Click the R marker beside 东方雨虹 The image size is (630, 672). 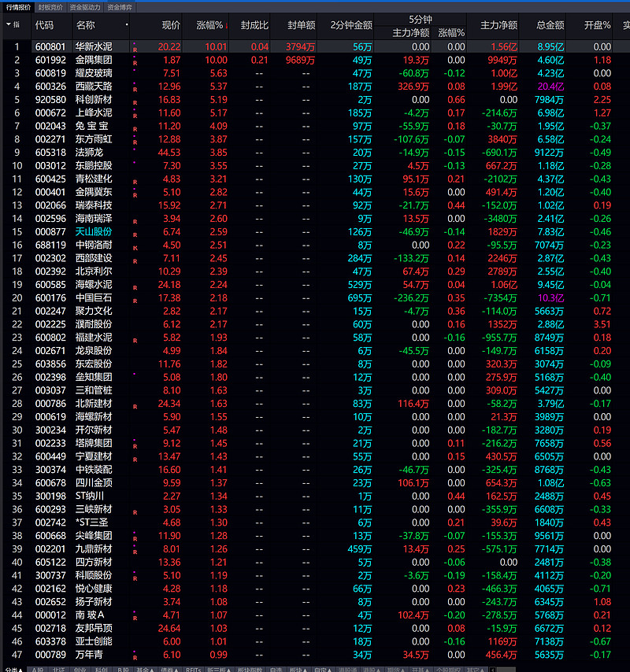pyautogui.click(x=135, y=142)
